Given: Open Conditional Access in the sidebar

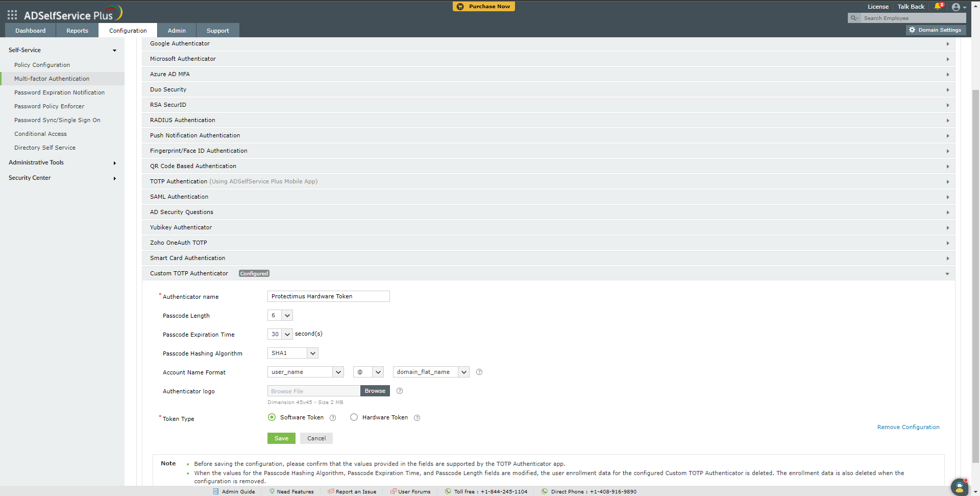Looking at the screenshot, I should click(x=41, y=134).
